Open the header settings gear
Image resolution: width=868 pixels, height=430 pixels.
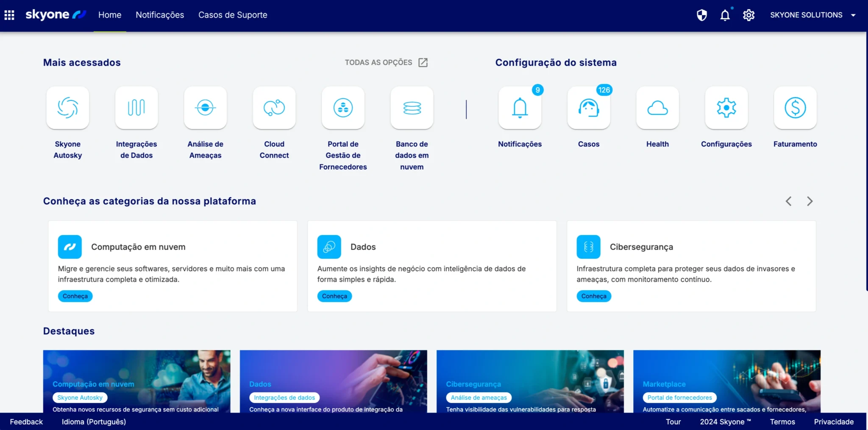749,15
